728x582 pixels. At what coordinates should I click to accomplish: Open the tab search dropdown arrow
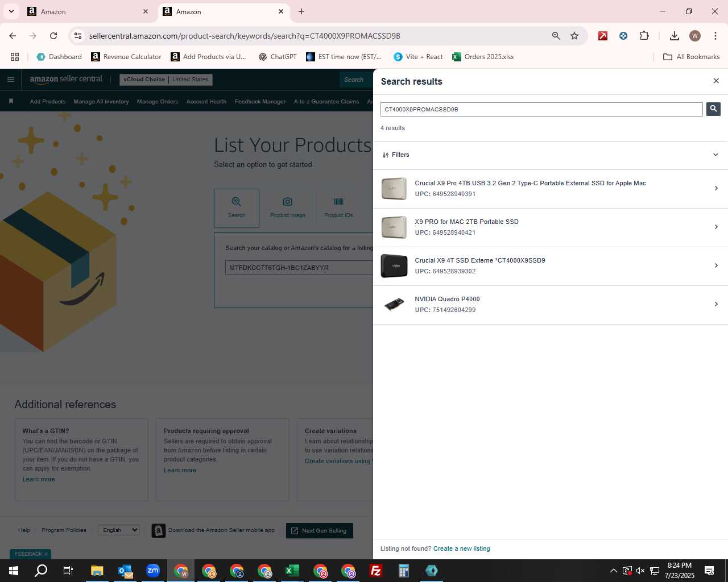click(x=11, y=11)
